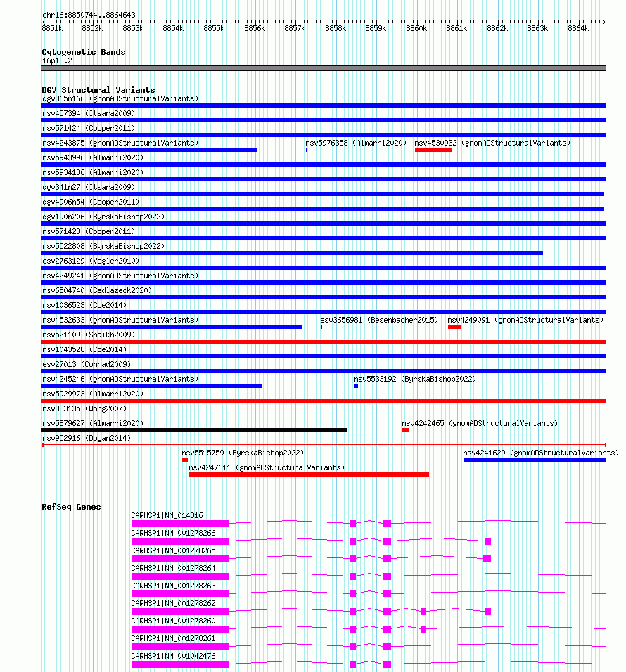Viewport: 626px width, 672px height.
Task: Click the nsv5533192 small blue marker
Action: pyautogui.click(x=357, y=386)
